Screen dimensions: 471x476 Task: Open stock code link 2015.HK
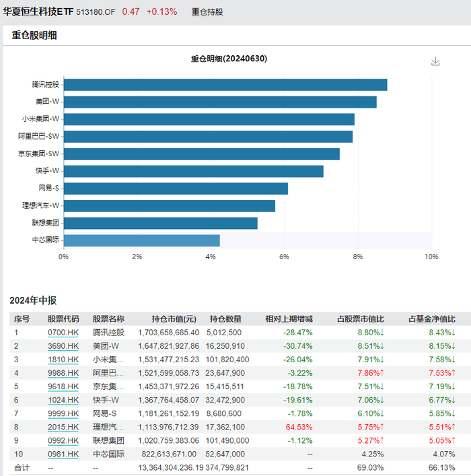(63, 427)
